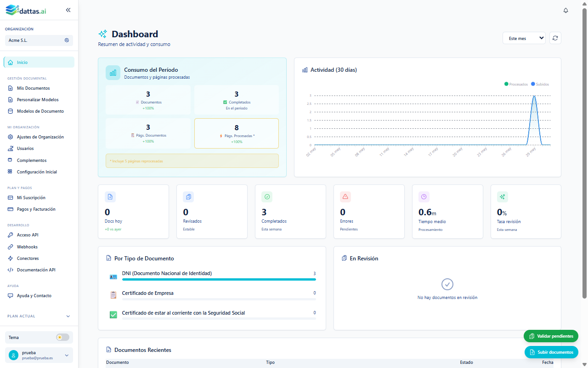Image resolution: width=588 pixels, height=368 pixels.
Task: Expand the Plan Actual section
Action: click(x=39, y=316)
